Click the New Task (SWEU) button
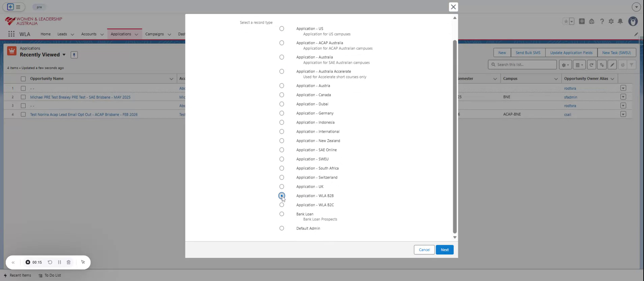Screen dimensions: 644x281 tap(616, 53)
